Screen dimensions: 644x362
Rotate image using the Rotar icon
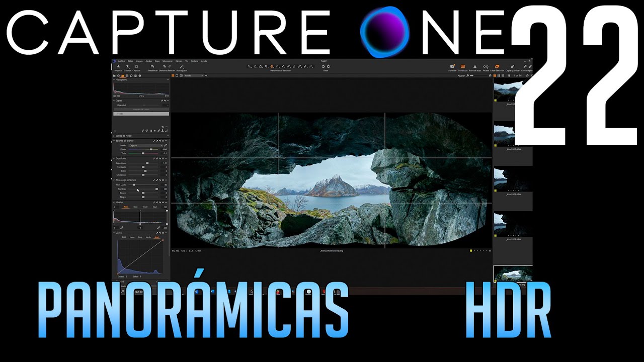[x=326, y=66]
